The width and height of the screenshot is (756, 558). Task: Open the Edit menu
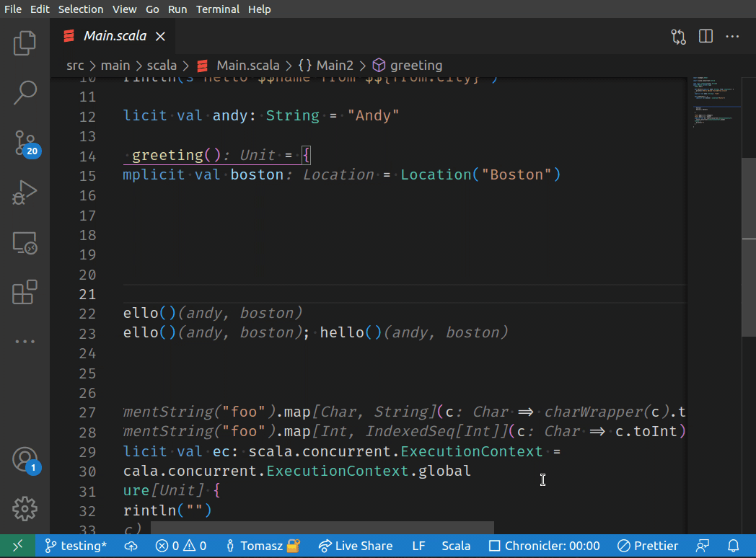click(40, 9)
